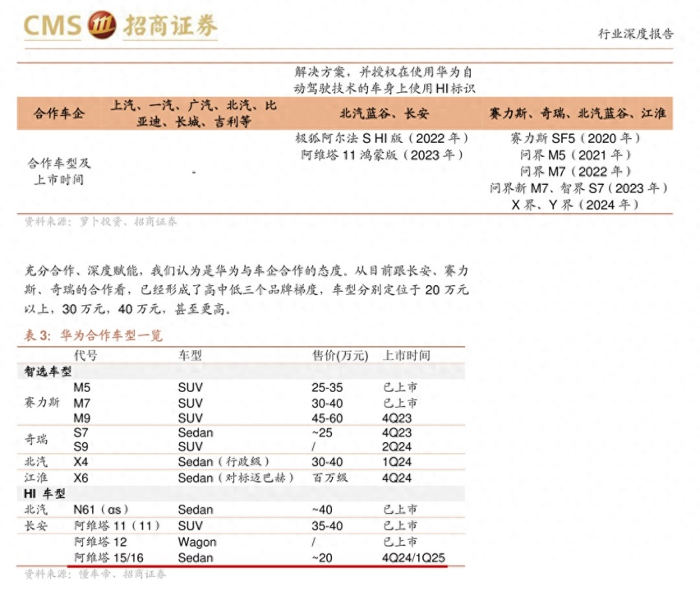Select the 表 3: 华为合作车型一览 table title
700x591 pixels.
click(94, 335)
